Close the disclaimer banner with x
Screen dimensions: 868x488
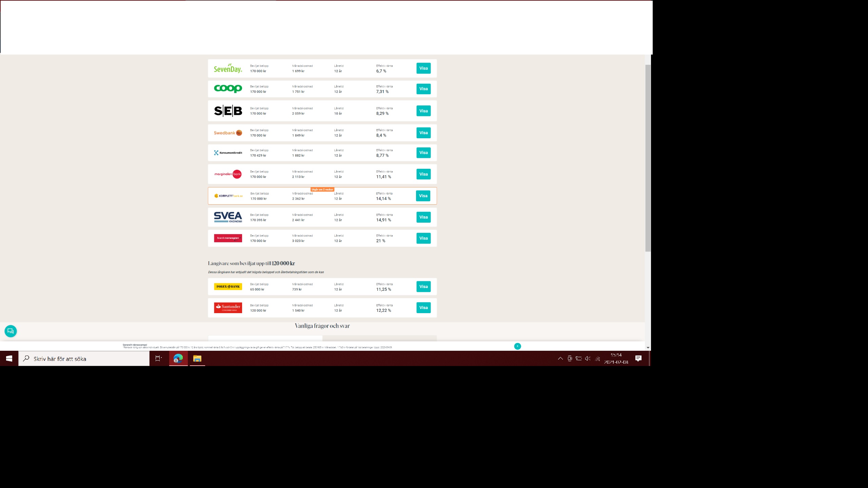[517, 346]
